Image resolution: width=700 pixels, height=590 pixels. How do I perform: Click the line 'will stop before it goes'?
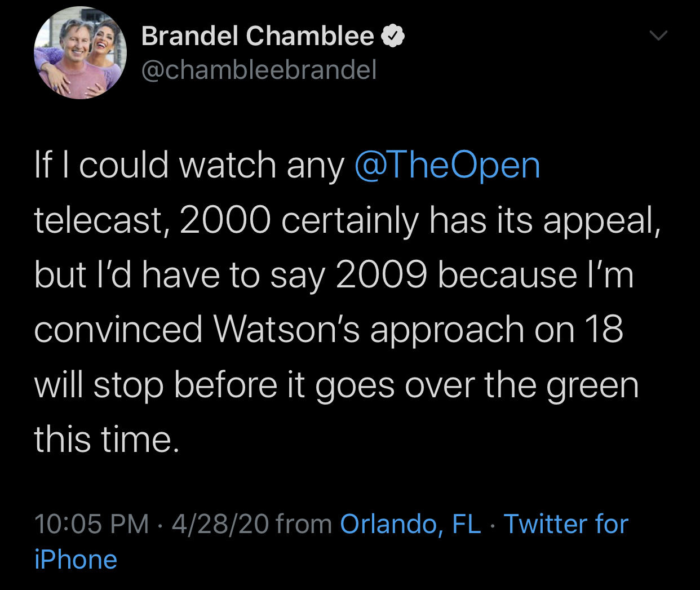click(x=336, y=385)
